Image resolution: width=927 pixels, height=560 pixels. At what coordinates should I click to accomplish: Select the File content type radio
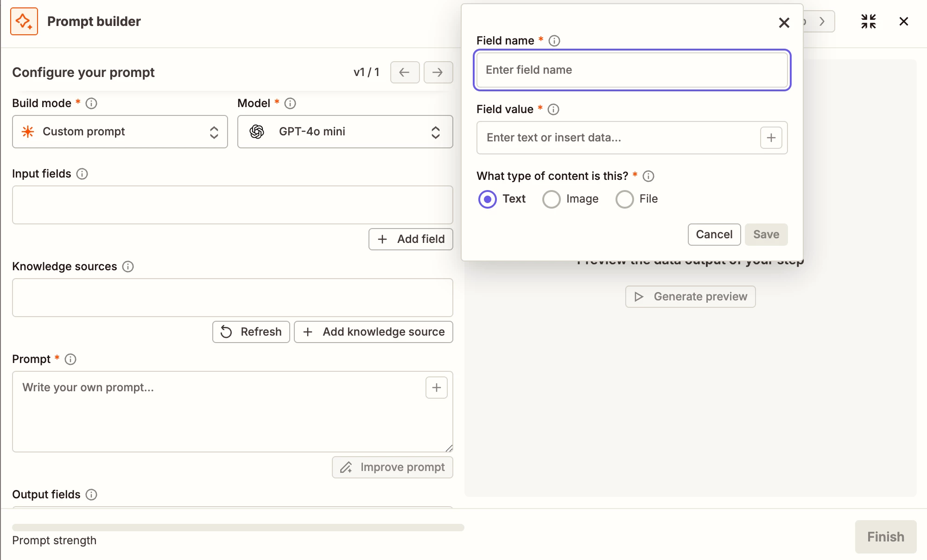[x=624, y=199]
